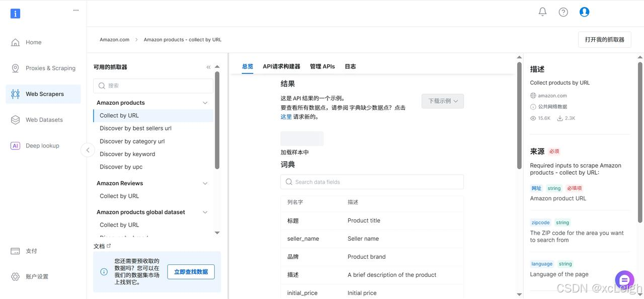Open the 文档 link
Screen dimensions: 644x299
point(99,246)
